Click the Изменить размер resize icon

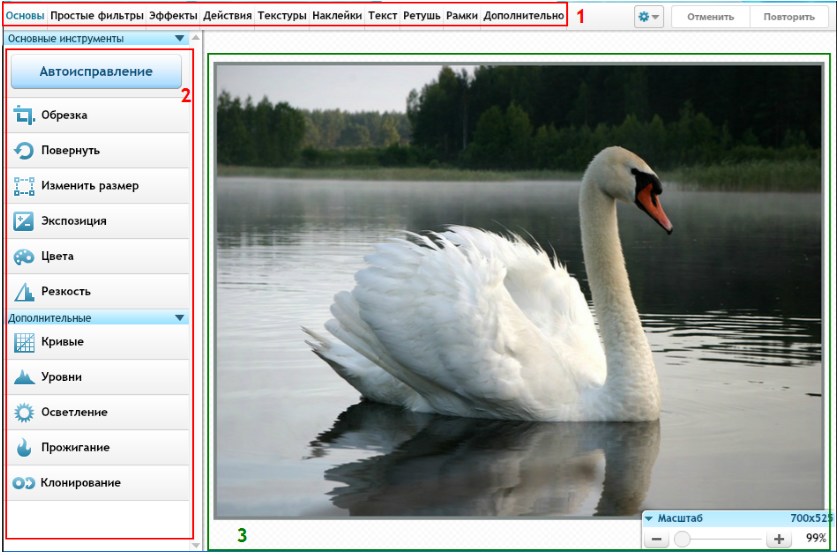coord(24,186)
